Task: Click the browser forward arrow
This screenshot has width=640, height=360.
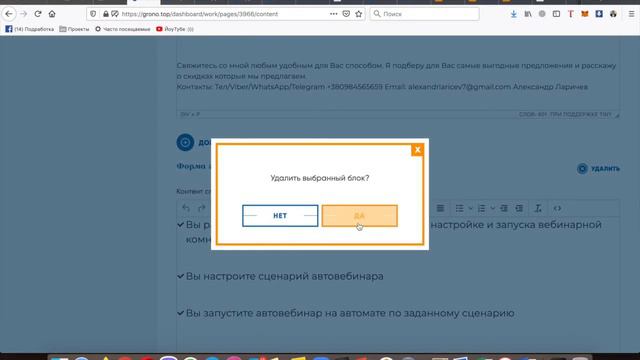Action: (23, 14)
